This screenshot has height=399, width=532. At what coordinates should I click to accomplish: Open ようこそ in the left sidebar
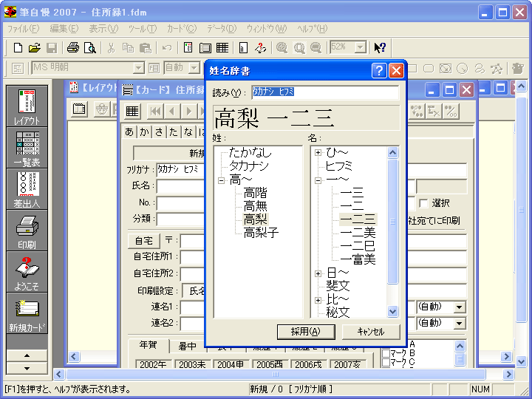pyautogui.click(x=27, y=272)
